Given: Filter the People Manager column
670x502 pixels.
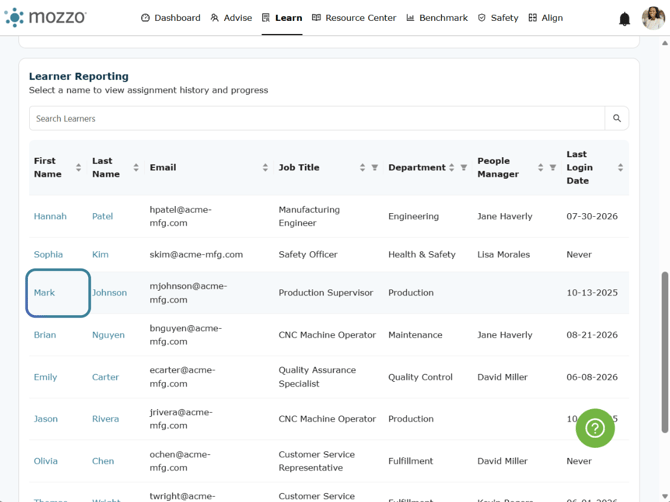Looking at the screenshot, I should (552, 167).
